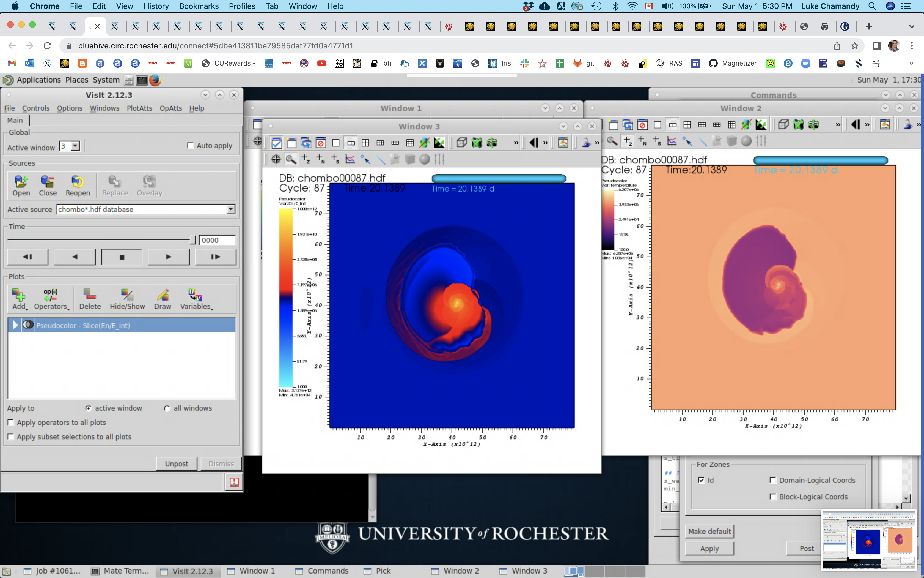The height and width of the screenshot is (578, 924).
Task: Click the Time slider handle
Action: click(193, 240)
